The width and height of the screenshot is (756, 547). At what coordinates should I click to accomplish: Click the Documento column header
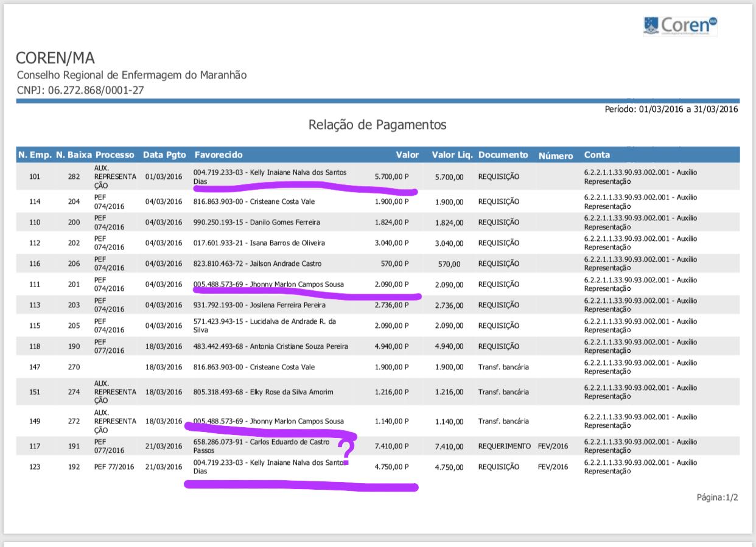pyautogui.click(x=503, y=155)
